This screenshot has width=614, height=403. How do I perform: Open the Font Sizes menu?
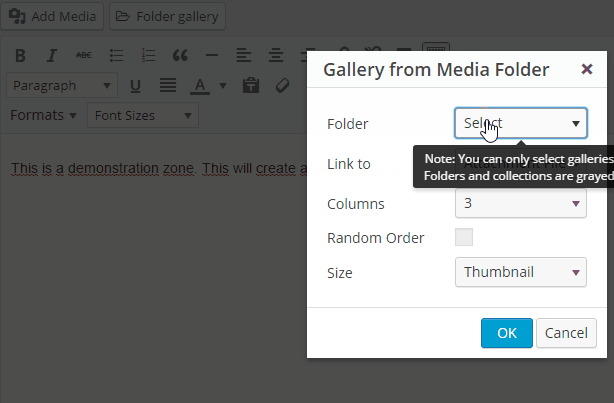(x=142, y=116)
